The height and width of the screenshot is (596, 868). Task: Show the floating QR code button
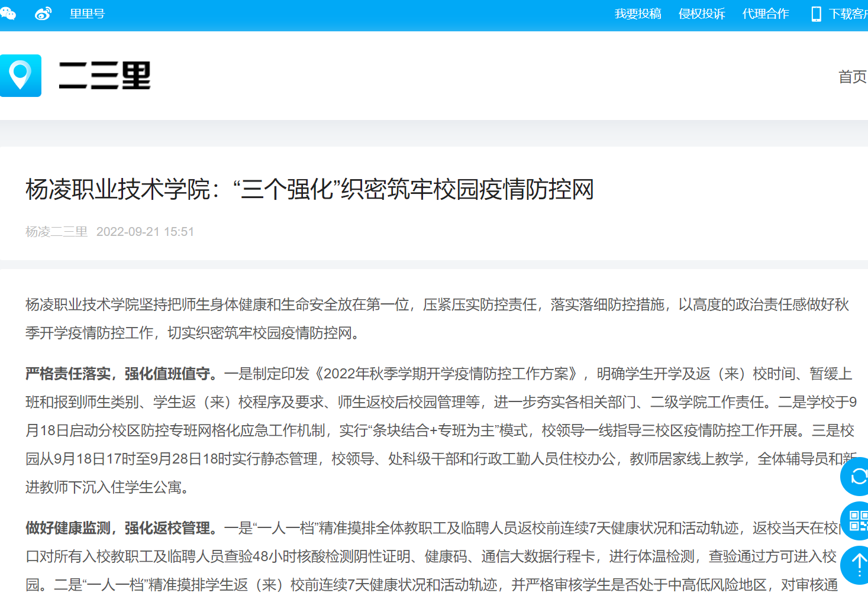pyautogui.click(x=857, y=521)
